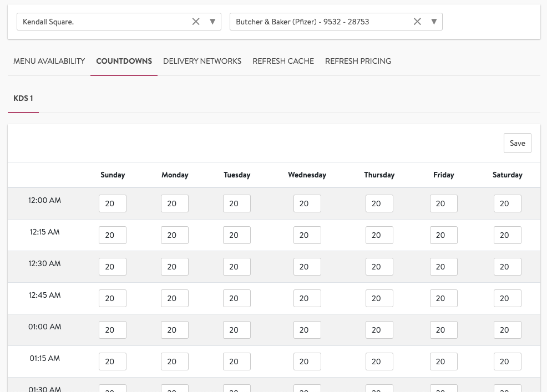Select the KDS 1 tab
This screenshot has height=392, width=547.
(23, 98)
